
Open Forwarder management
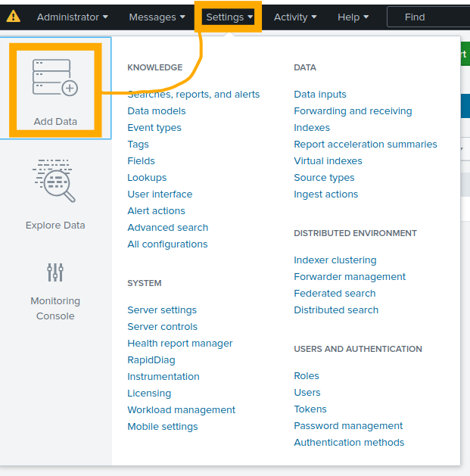tap(350, 277)
